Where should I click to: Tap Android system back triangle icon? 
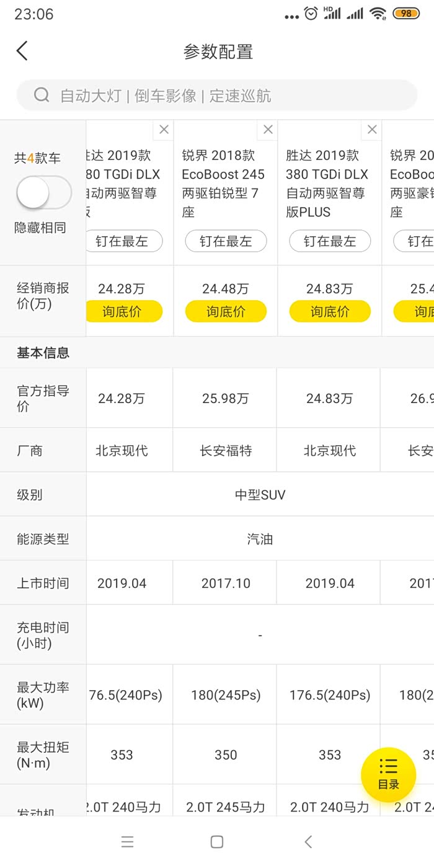(x=308, y=841)
